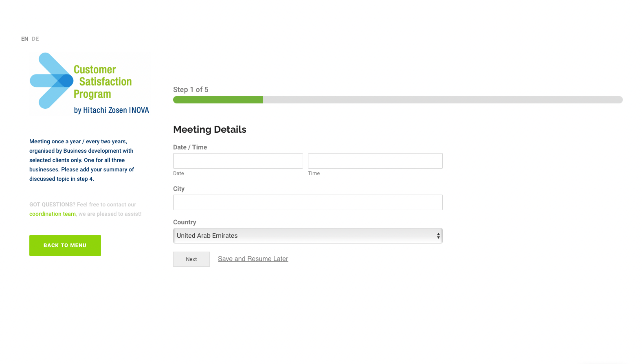This screenshot has width=642, height=364.
Task: Focus the City text field
Action: point(308,202)
